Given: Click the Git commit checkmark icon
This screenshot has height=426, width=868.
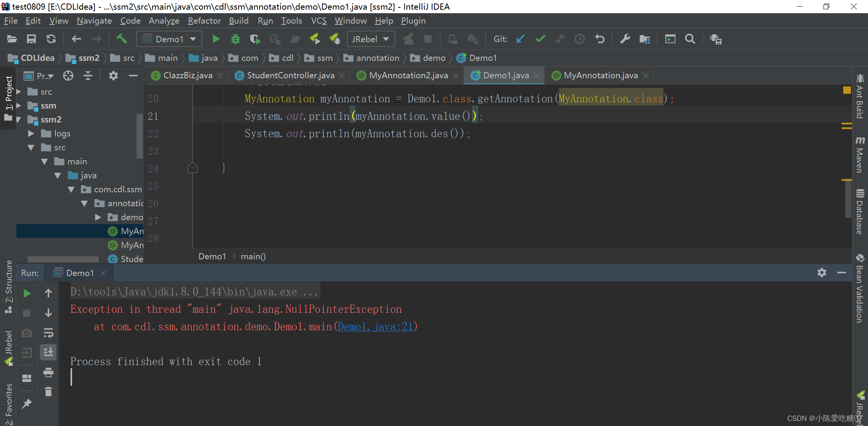Looking at the screenshot, I should click(540, 39).
